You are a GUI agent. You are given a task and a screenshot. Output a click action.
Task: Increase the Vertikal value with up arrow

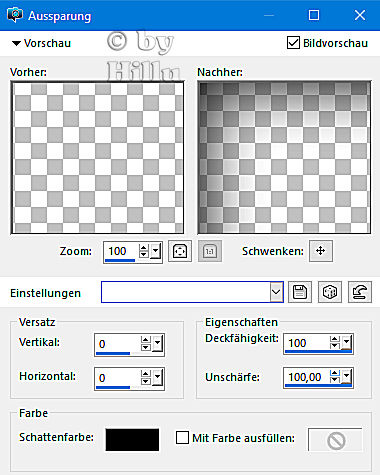click(x=146, y=340)
